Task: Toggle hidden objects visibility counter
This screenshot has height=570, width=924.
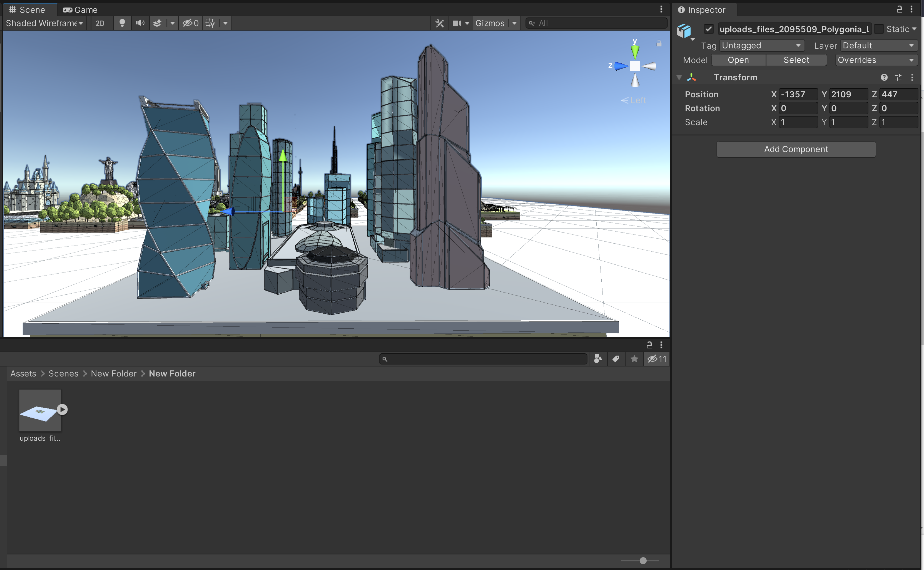Action: pos(191,23)
